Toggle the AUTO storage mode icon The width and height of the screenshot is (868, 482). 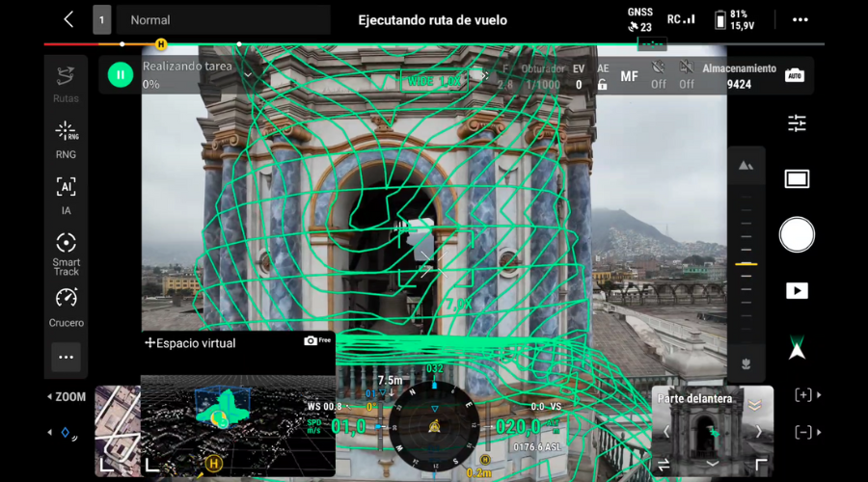coord(794,75)
